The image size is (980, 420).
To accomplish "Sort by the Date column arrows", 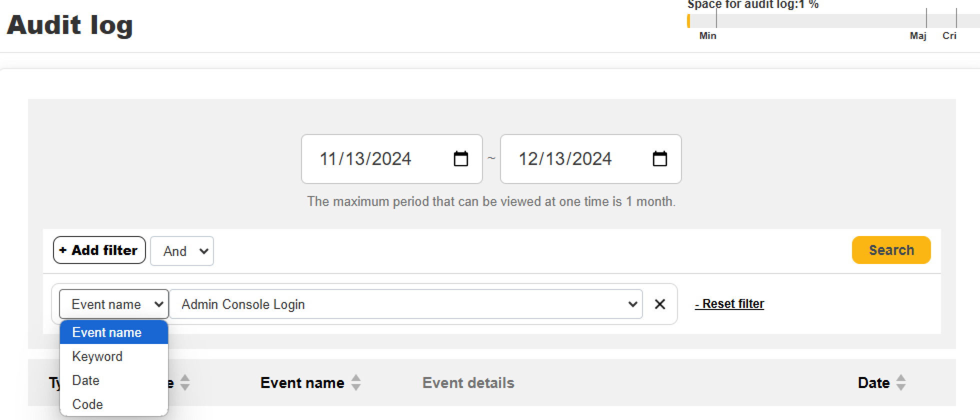I will click(x=901, y=383).
